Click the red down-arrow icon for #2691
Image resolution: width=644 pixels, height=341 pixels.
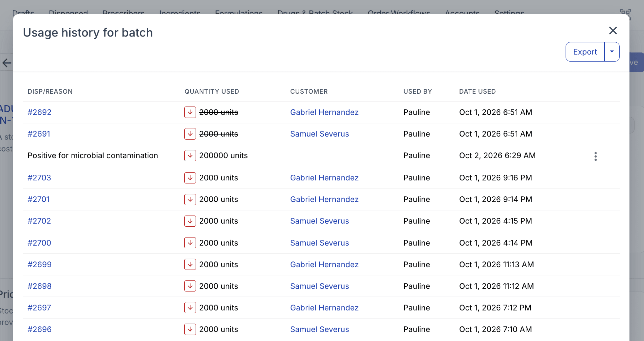(x=190, y=134)
